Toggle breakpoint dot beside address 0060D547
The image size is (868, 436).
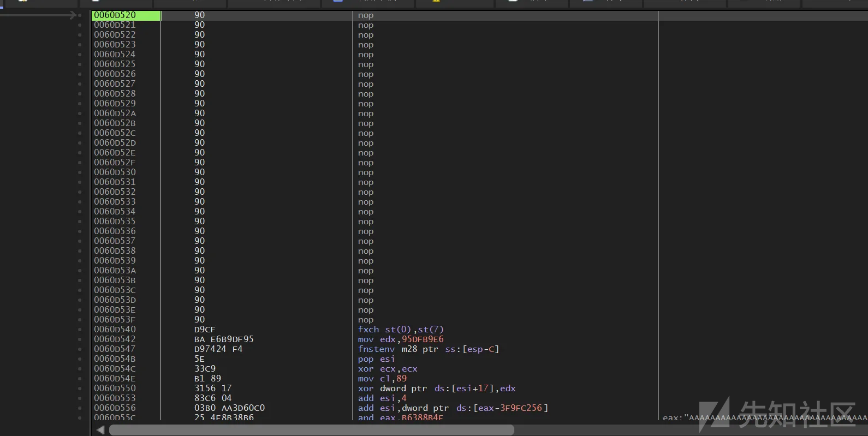click(80, 349)
